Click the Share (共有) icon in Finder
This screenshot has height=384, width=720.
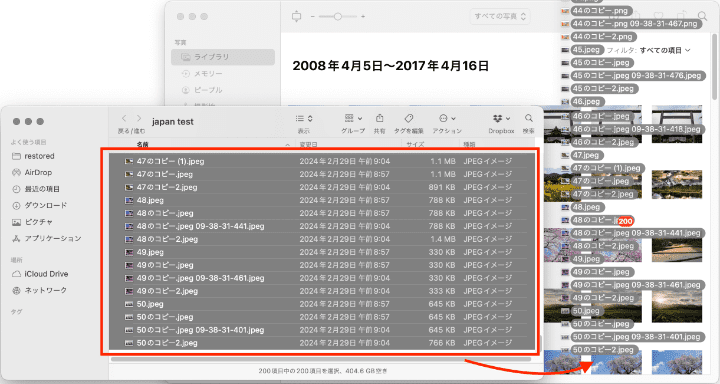[379, 119]
